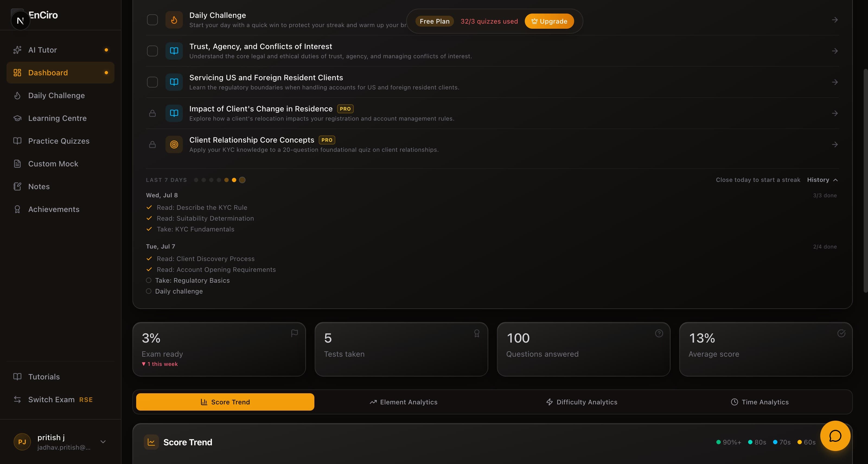868x464 pixels.
Task: Switch to the Element Analytics tab
Action: point(403,402)
